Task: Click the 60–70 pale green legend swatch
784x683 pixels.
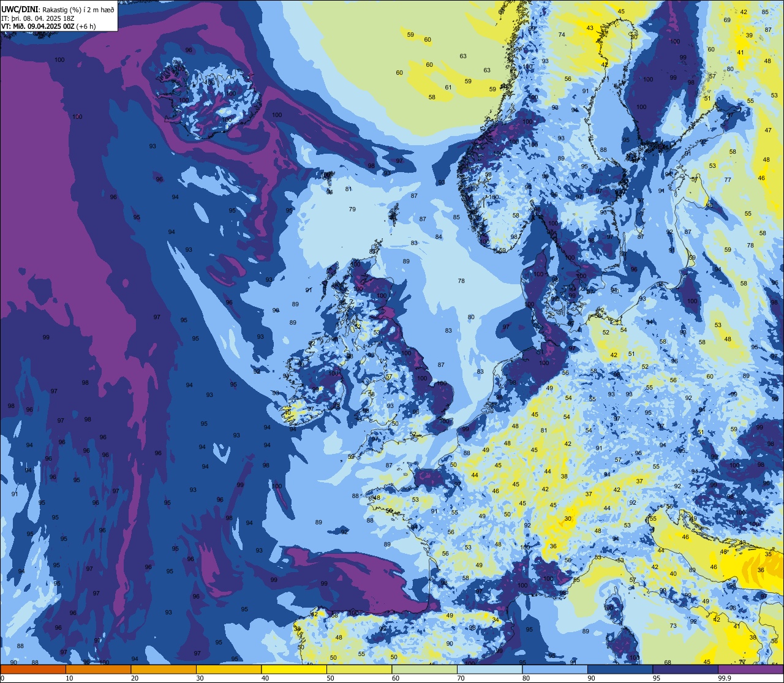Action: (424, 669)
